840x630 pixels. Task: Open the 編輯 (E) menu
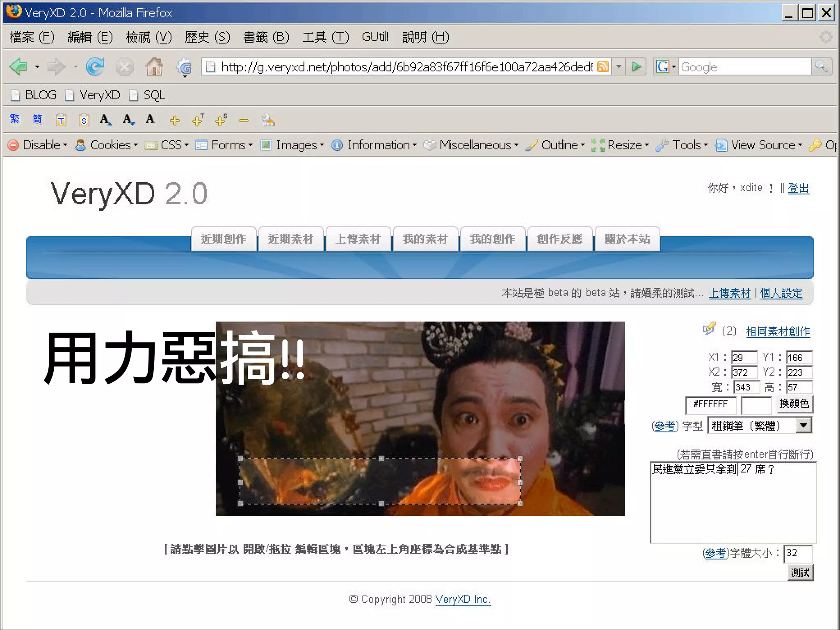[90, 37]
